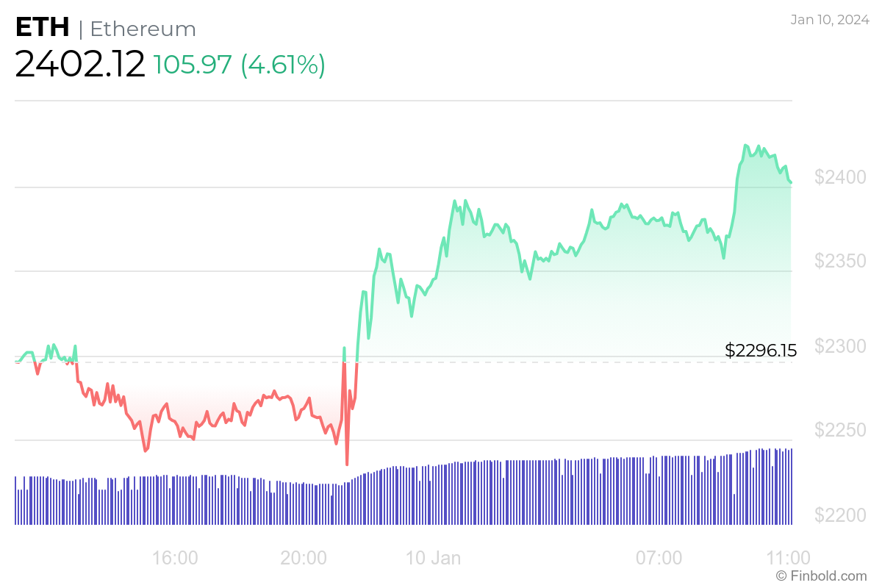Select the current price 2402.12

[80, 65]
